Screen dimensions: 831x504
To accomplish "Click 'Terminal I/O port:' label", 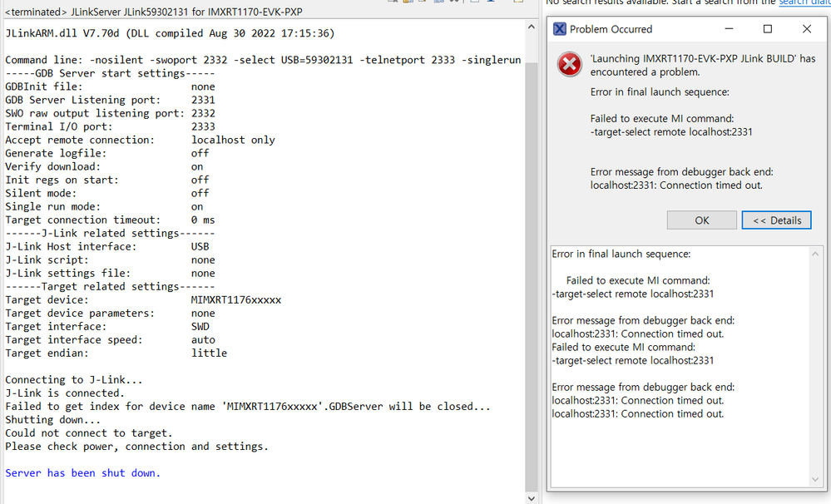I will 59,126.
